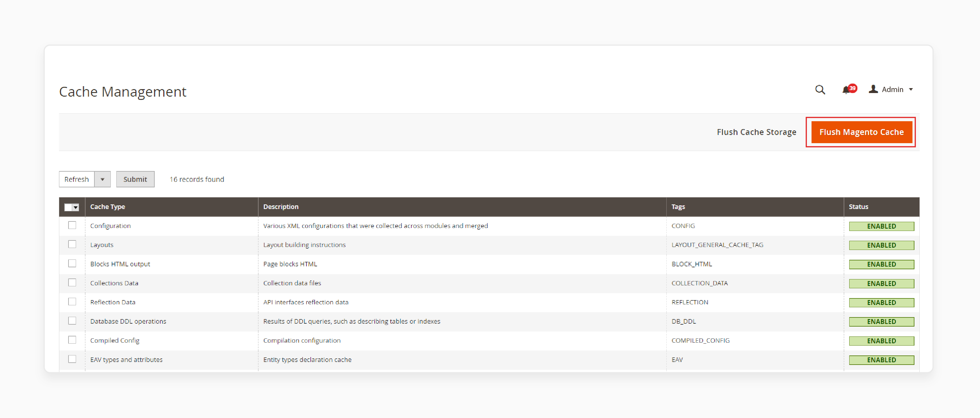This screenshot has width=980, height=418.
Task: Click ENABLED badge in EAV types row
Action: 881,360
